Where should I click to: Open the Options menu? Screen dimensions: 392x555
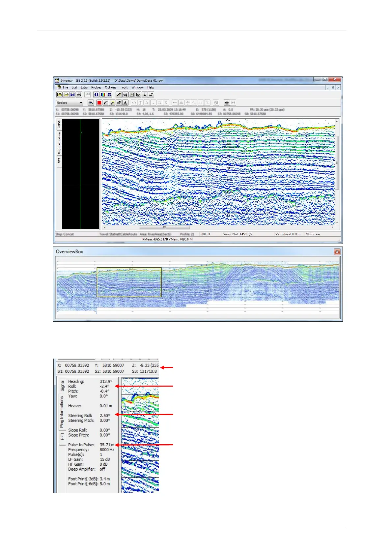[x=110, y=87]
